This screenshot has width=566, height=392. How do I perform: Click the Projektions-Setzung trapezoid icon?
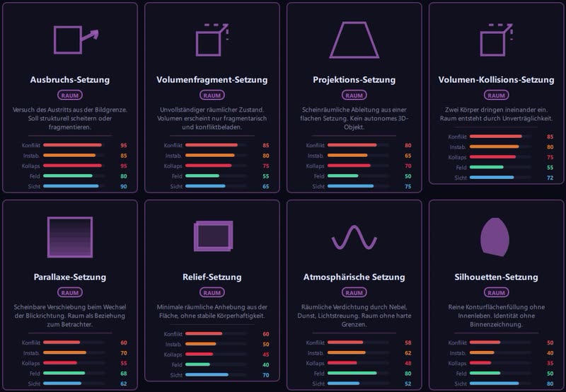click(354, 40)
